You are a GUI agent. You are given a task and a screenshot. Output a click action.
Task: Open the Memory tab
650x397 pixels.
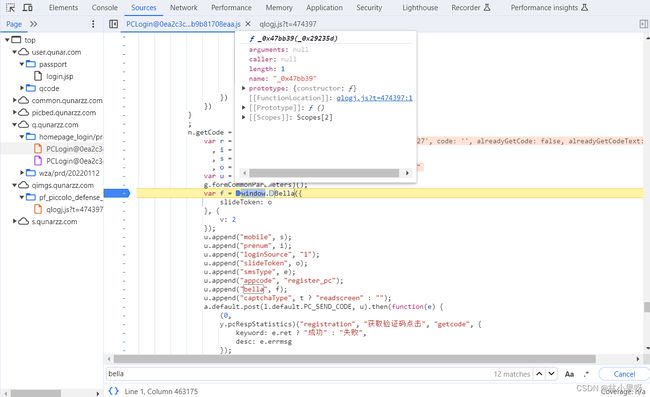[279, 7]
